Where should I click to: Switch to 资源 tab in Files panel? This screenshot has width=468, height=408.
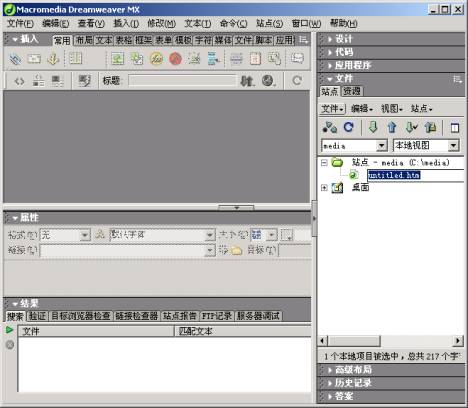coord(352,91)
